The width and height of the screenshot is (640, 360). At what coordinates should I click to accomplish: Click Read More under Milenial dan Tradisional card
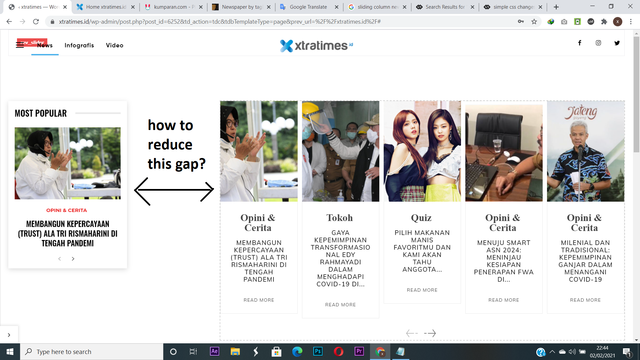coord(585,300)
